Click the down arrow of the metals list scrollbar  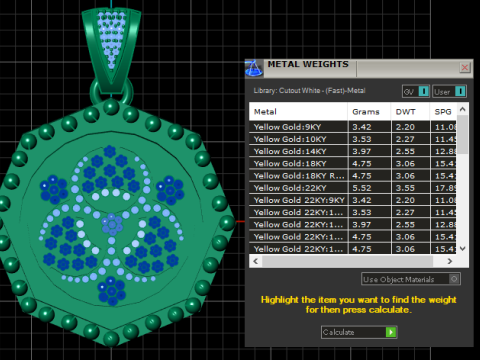[x=462, y=249]
